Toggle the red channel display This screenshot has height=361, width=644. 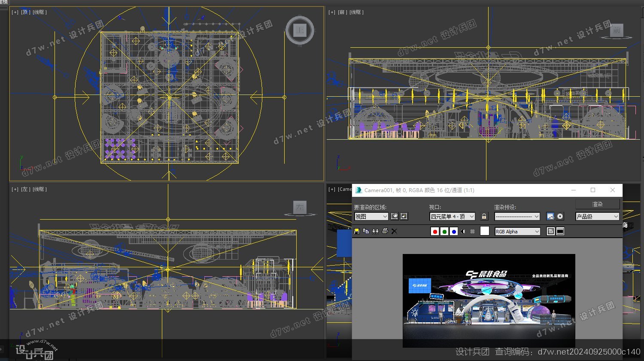pos(435,231)
